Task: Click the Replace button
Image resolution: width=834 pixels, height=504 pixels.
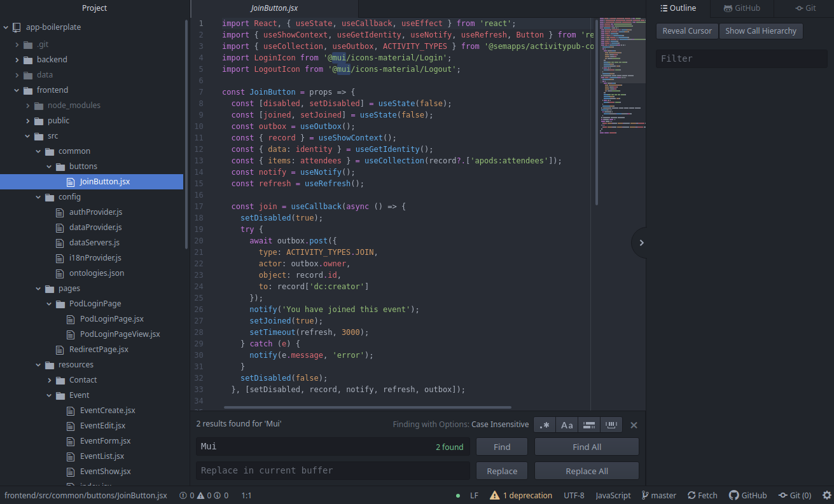Action: 502,471
